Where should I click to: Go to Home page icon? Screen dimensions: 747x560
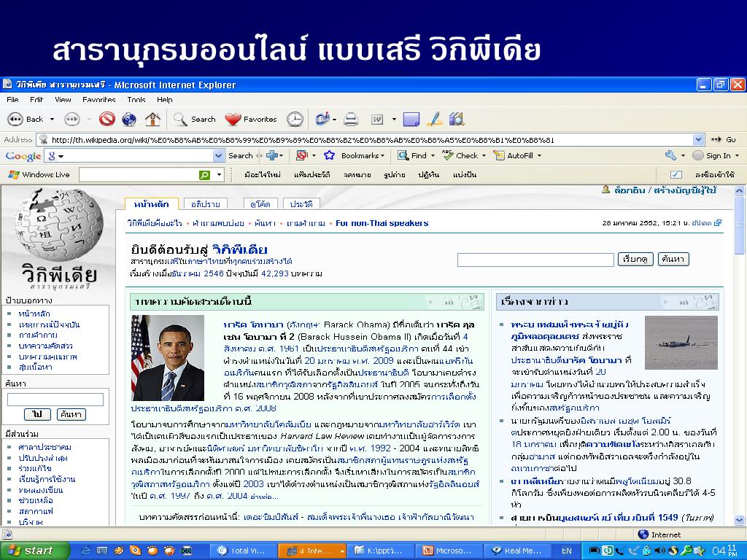[152, 119]
